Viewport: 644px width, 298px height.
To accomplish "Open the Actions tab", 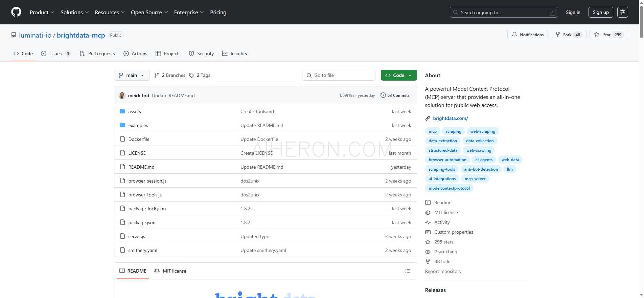I will click(135, 54).
